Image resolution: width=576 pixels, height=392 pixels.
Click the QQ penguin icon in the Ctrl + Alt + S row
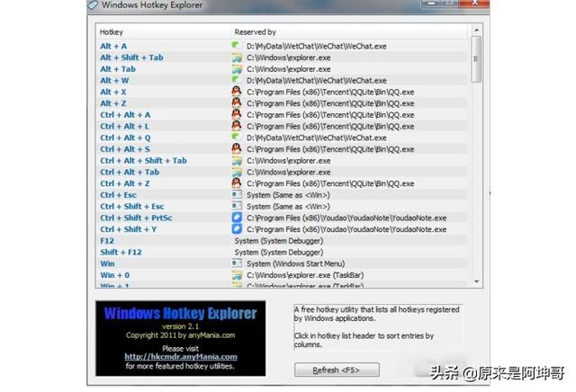tap(237, 148)
